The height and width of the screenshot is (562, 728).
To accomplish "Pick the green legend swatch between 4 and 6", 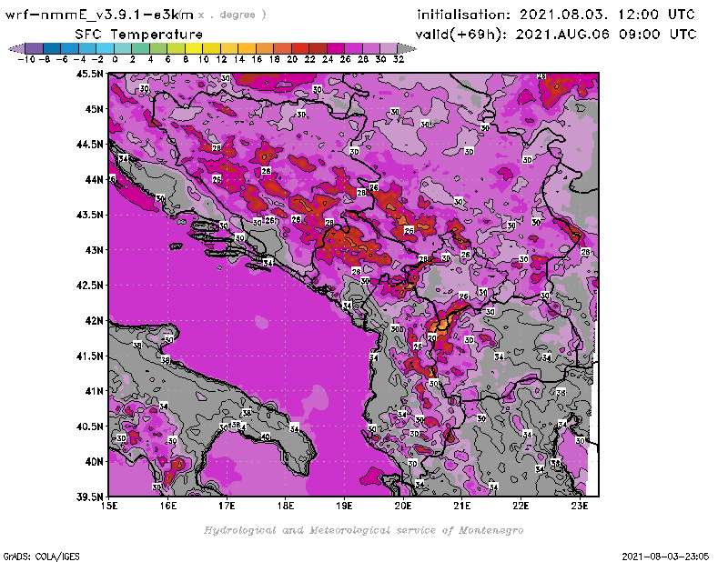I will (x=158, y=48).
